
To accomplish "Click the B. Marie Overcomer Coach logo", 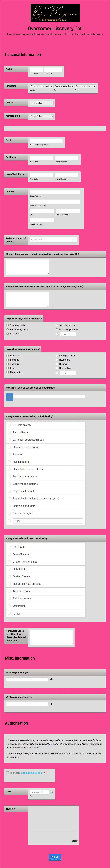I will (55, 13).
